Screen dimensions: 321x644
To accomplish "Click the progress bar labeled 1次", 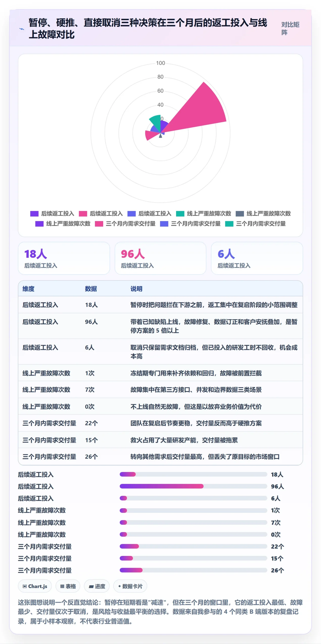I will [x=193, y=510].
